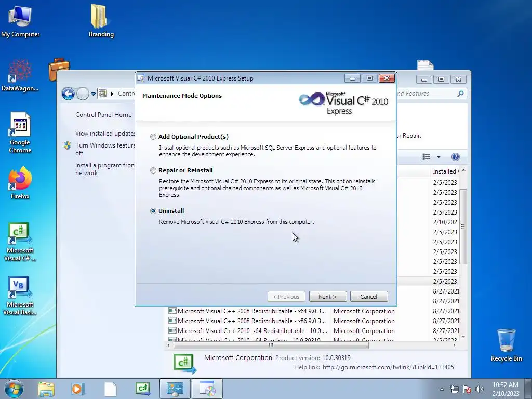Show hidden tray icons arrow
The width and height of the screenshot is (532, 399).
[x=442, y=389]
